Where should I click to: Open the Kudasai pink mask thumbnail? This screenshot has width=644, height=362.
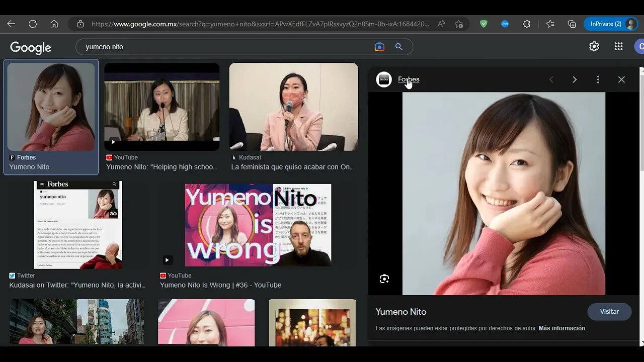294,107
